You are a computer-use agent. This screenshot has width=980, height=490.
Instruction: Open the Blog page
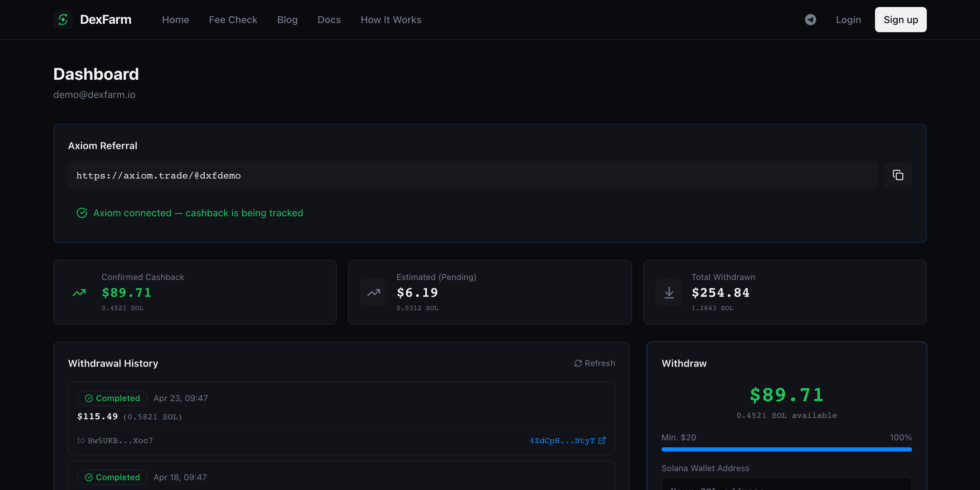287,20
